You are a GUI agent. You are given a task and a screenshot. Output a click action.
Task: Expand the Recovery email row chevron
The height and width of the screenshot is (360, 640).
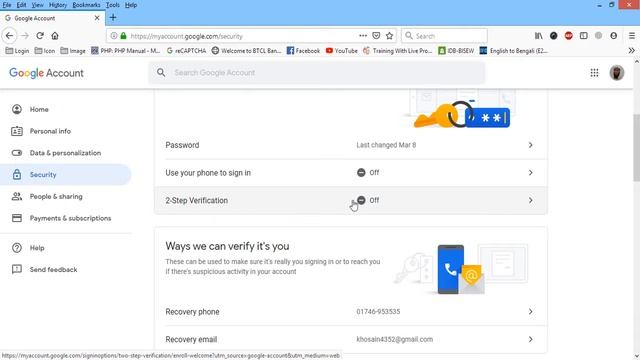click(x=530, y=339)
